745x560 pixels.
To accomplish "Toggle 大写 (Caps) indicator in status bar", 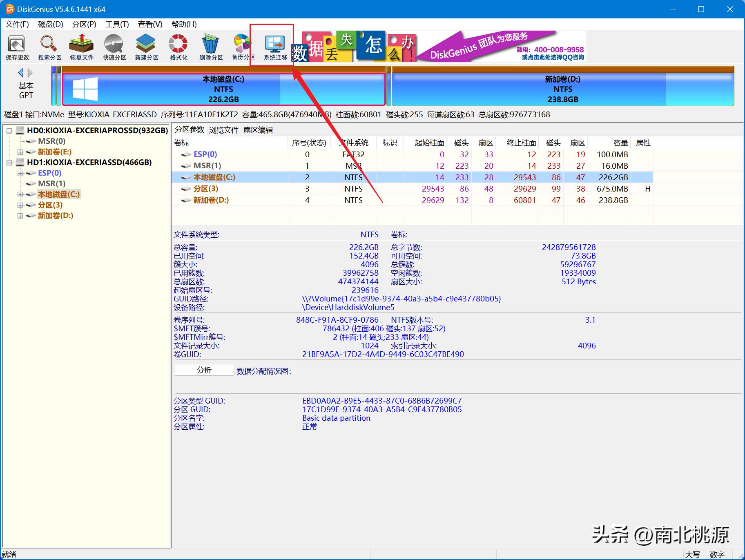I will (692, 554).
